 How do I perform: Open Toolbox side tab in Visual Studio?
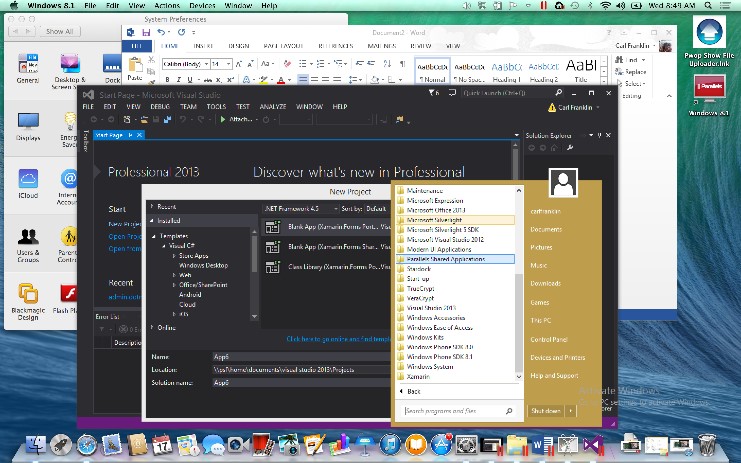click(x=86, y=140)
